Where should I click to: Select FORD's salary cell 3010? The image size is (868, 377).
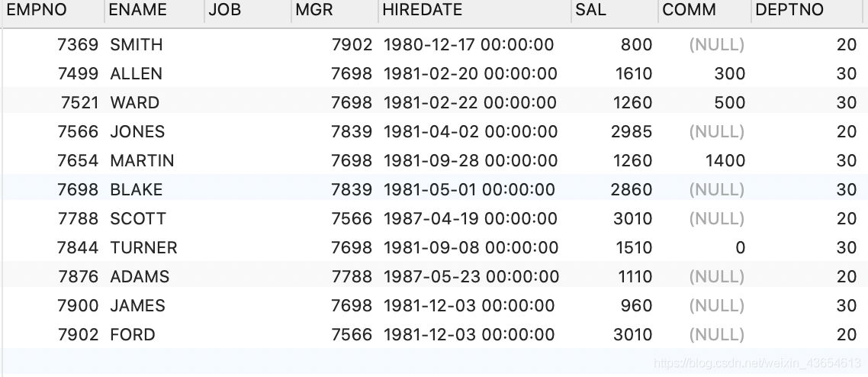point(633,335)
